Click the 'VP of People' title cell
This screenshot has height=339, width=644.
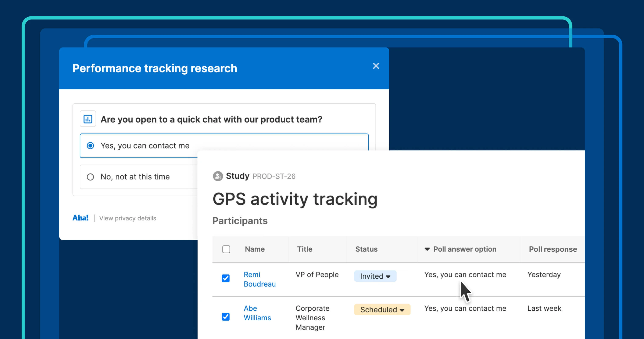tap(317, 275)
